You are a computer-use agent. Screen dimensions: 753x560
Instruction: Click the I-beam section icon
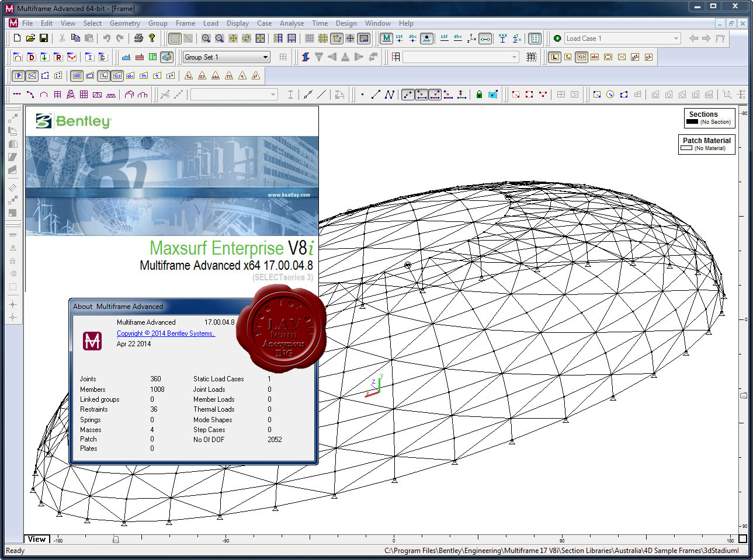[290, 94]
